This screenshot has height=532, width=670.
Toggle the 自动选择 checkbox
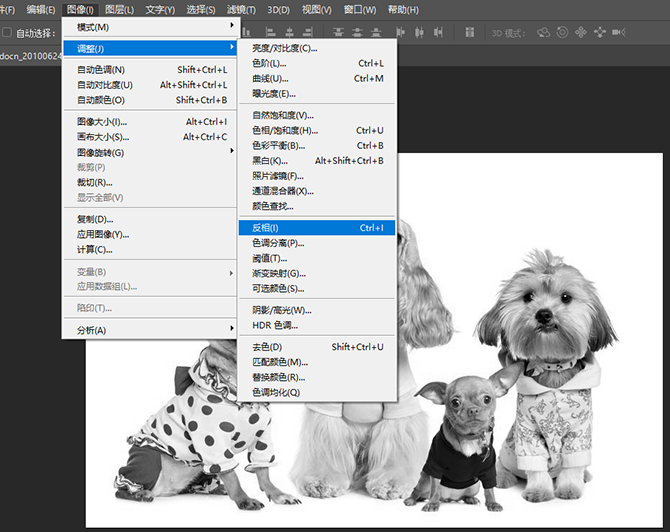tap(7, 32)
